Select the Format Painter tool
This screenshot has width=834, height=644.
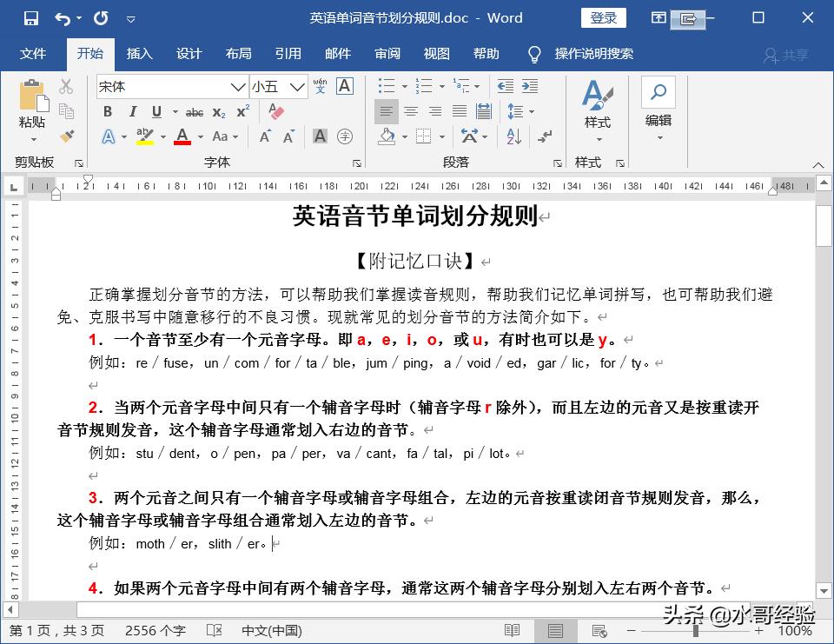click(68, 136)
